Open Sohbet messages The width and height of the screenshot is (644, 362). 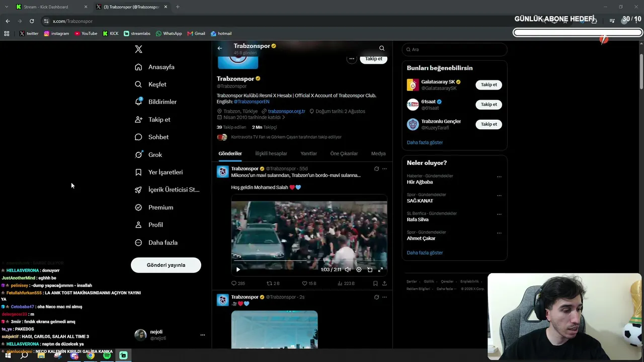point(151,137)
